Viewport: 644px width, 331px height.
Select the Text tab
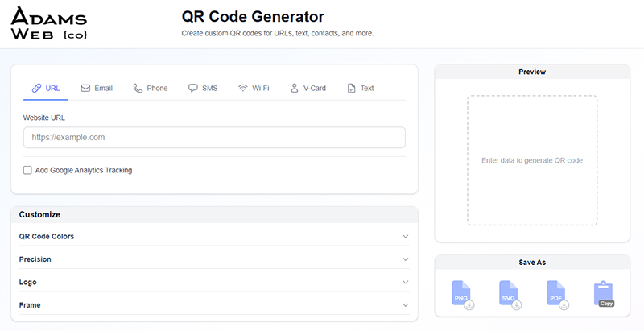click(360, 88)
